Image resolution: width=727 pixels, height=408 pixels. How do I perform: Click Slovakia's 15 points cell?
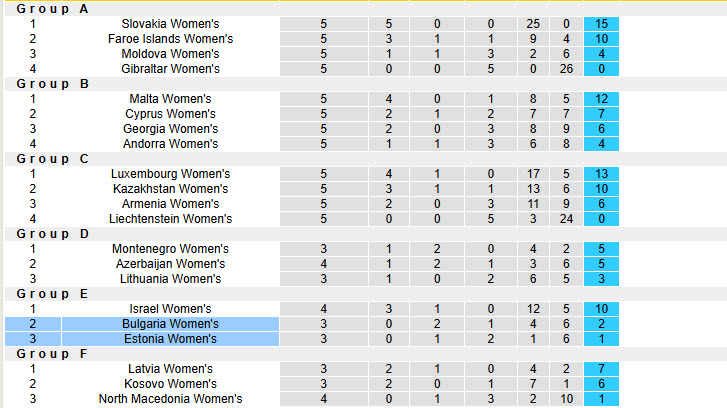pos(602,24)
